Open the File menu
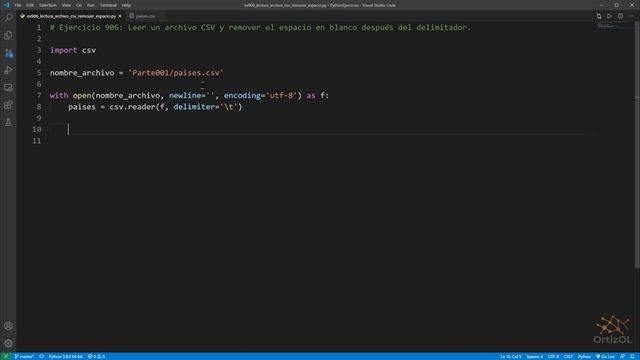 click(18, 5)
